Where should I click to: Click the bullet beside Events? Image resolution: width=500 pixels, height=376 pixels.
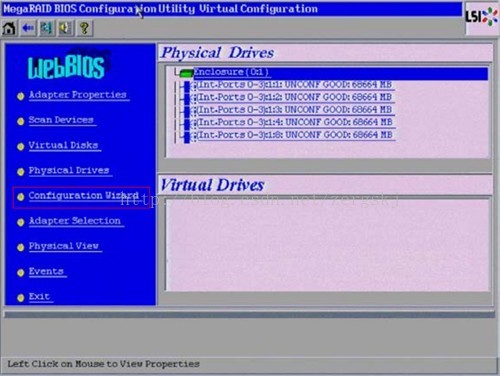(21, 273)
